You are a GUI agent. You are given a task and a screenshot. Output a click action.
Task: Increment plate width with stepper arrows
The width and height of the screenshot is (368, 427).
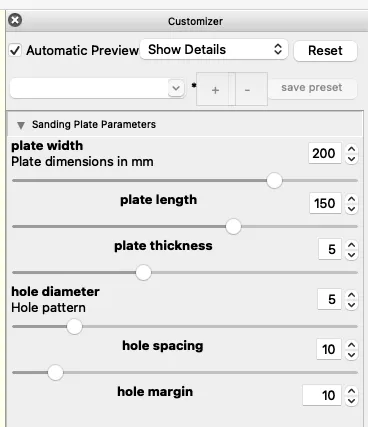tap(351, 149)
